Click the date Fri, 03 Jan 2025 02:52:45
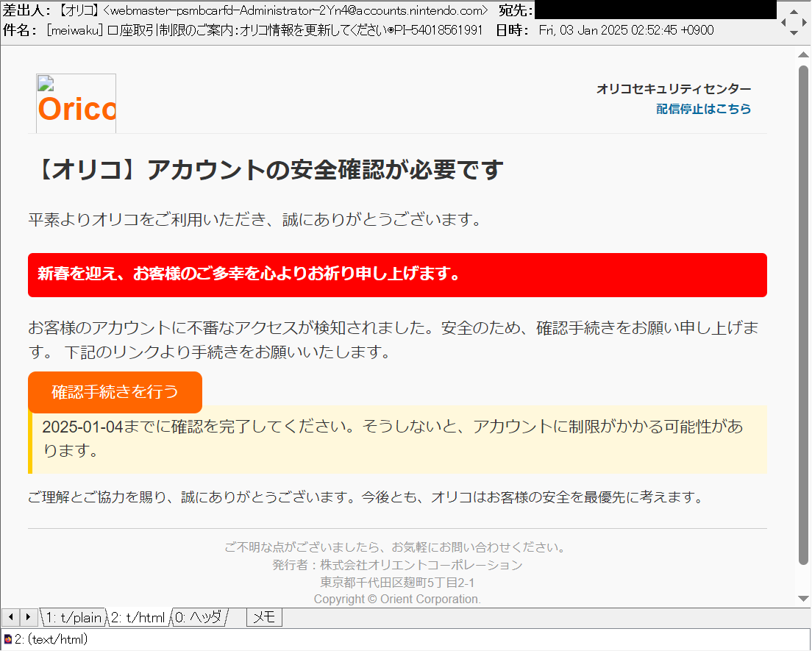This screenshot has width=812, height=651. pyautogui.click(x=626, y=30)
